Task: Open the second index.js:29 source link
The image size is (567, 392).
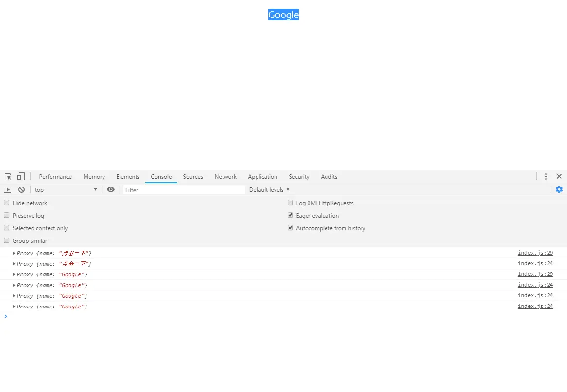Action: point(535,274)
